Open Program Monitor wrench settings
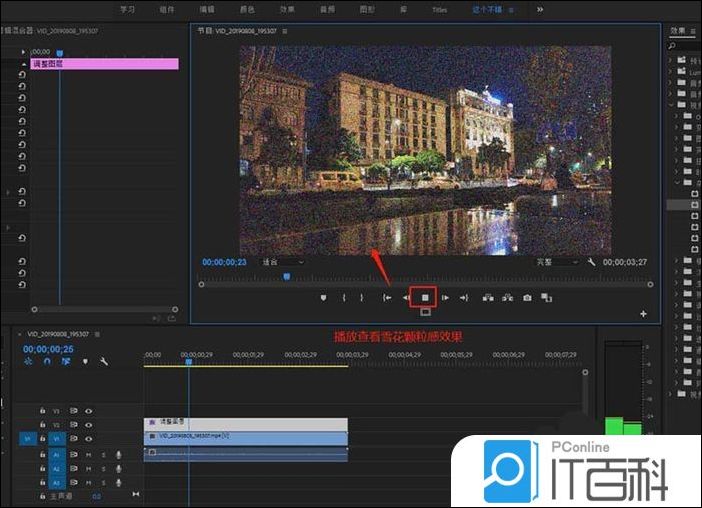 point(592,262)
